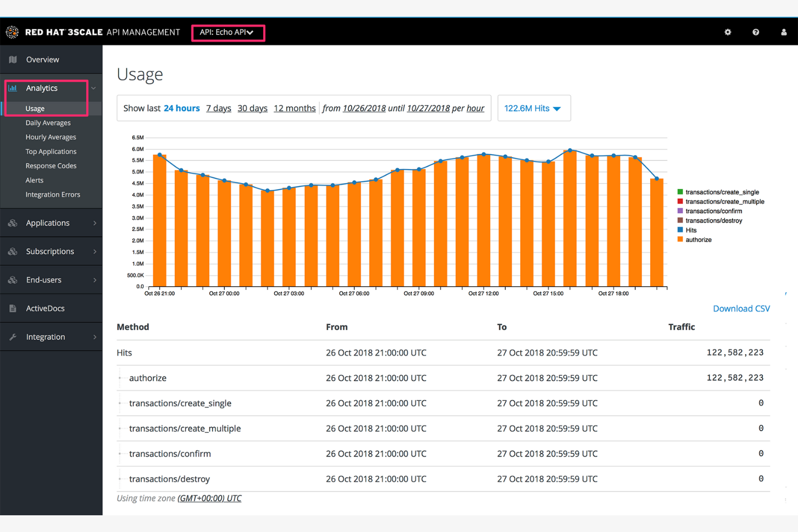
Task: Click the ActiveDocs document icon
Action: point(13,309)
